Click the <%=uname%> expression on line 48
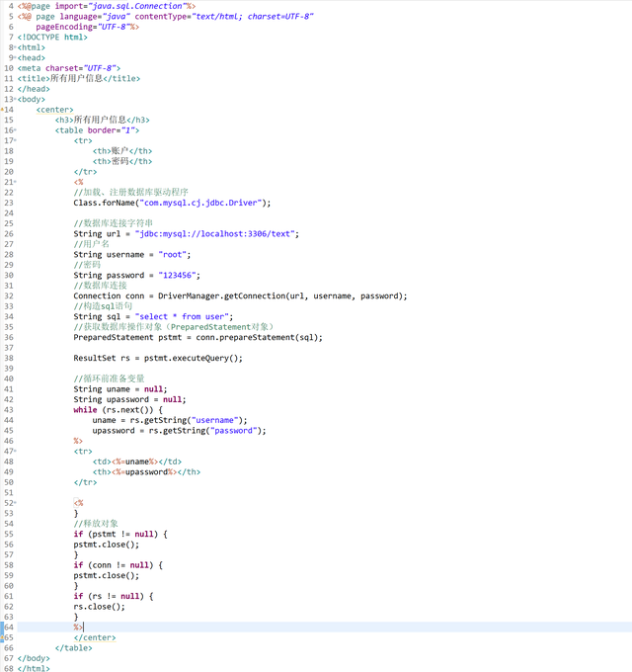 tap(135, 462)
